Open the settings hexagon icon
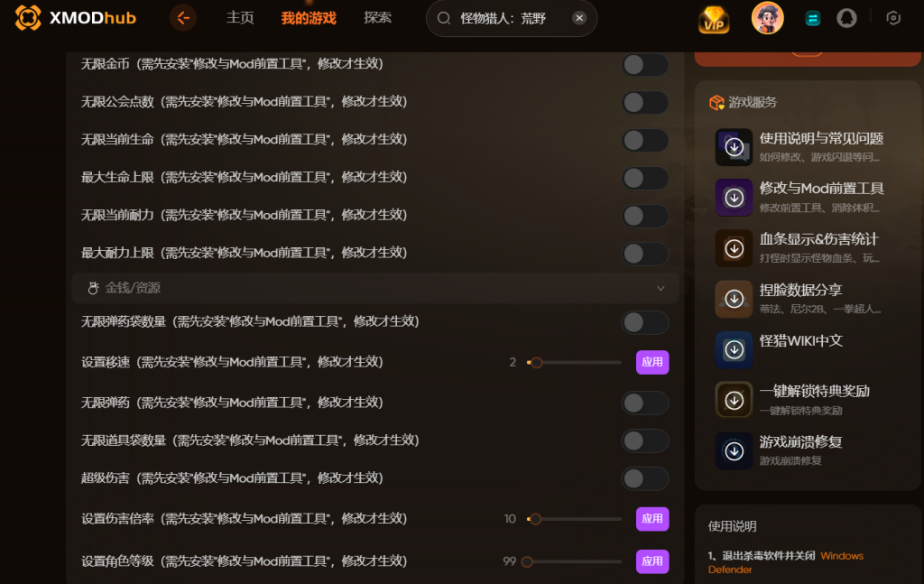This screenshot has width=924, height=584. pos(893,18)
